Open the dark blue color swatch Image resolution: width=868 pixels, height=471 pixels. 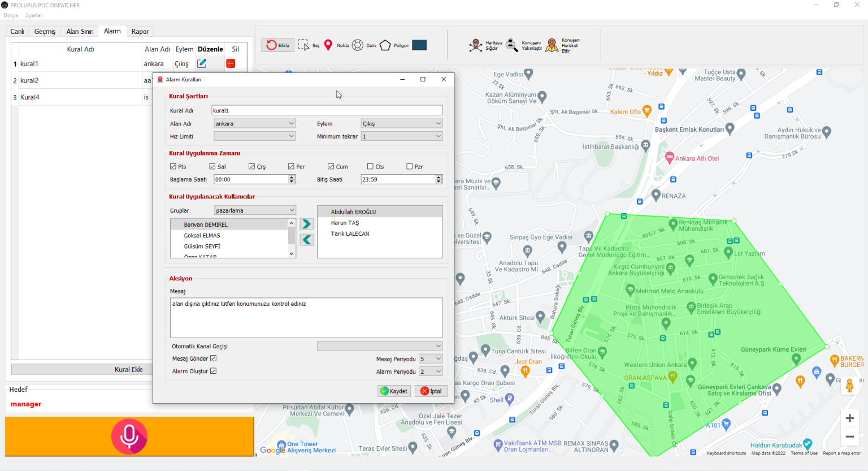[419, 45]
